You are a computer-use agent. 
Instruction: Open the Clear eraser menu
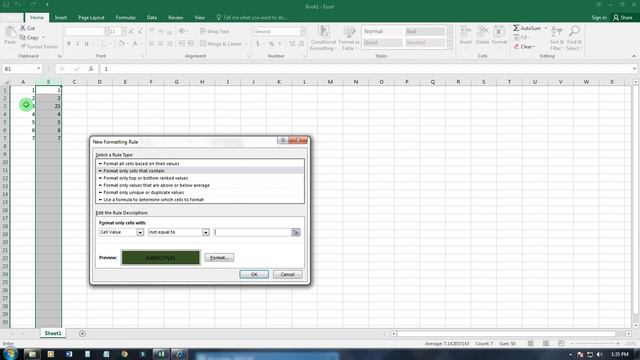pyautogui.click(x=524, y=47)
